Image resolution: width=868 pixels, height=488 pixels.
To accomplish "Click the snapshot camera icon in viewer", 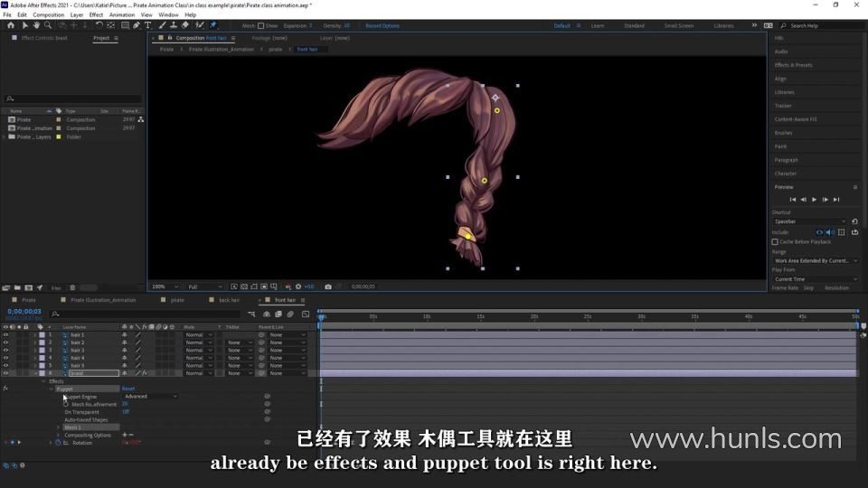I will tap(328, 286).
